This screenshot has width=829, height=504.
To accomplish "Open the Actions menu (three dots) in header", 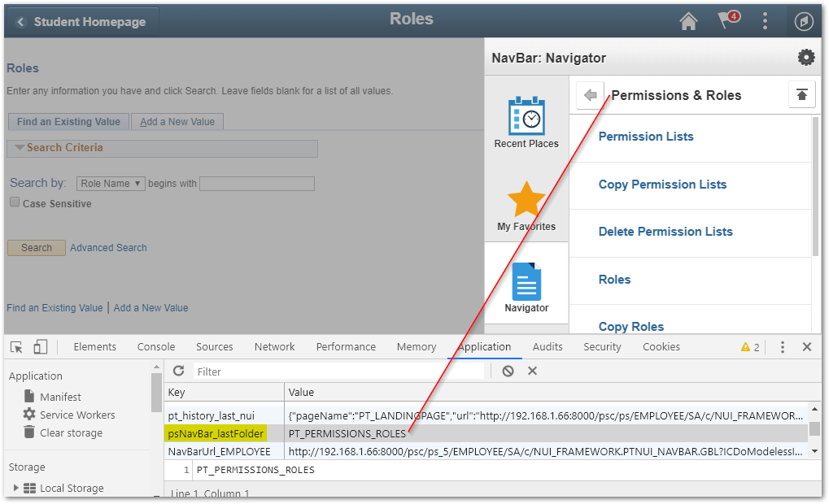I will pos(765,21).
